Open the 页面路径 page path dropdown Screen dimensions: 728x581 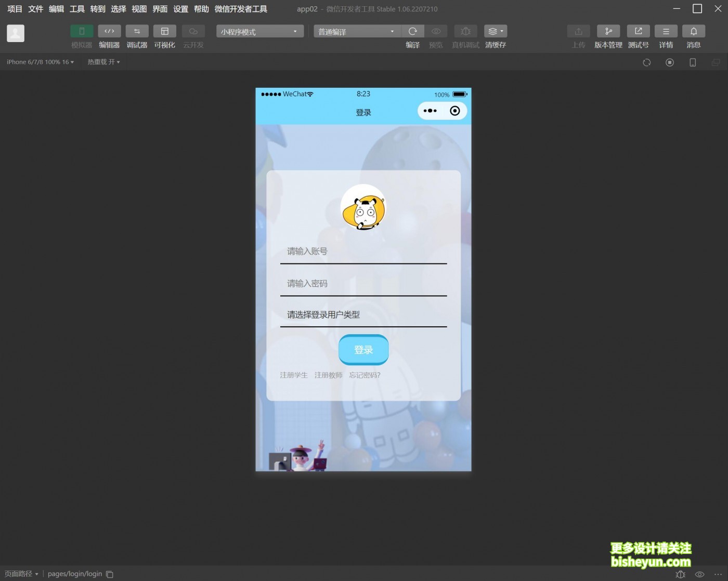21,574
